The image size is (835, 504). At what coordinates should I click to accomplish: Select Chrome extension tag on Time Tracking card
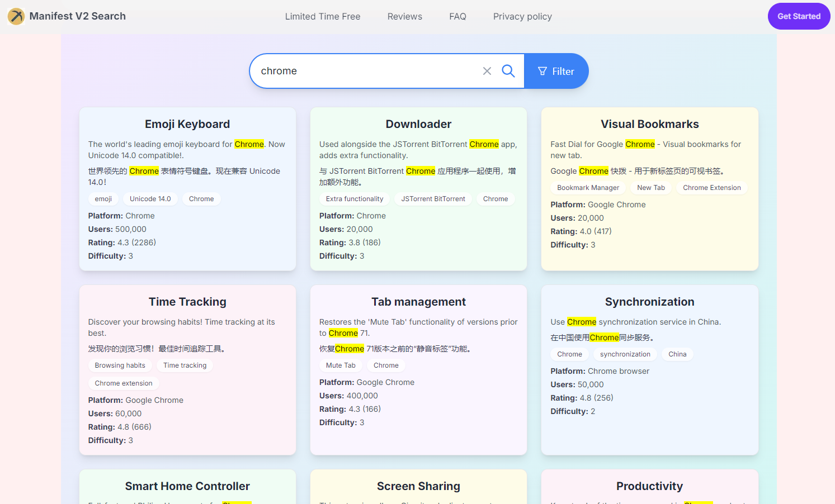124,383
